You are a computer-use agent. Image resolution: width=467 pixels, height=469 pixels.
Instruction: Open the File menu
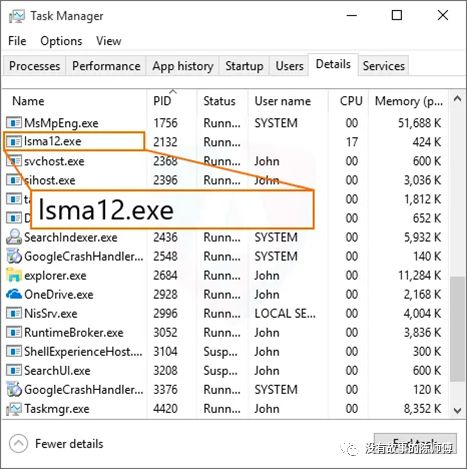[17, 41]
